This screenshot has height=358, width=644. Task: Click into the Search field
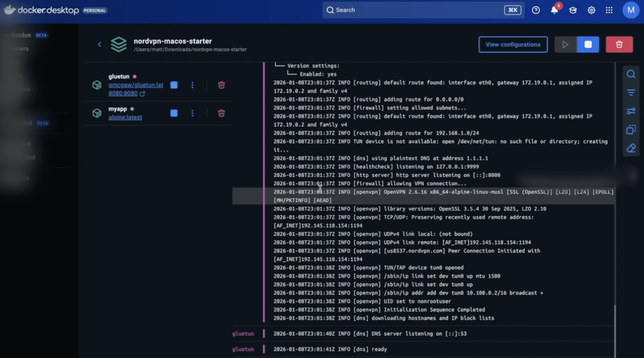pyautogui.click(x=415, y=10)
